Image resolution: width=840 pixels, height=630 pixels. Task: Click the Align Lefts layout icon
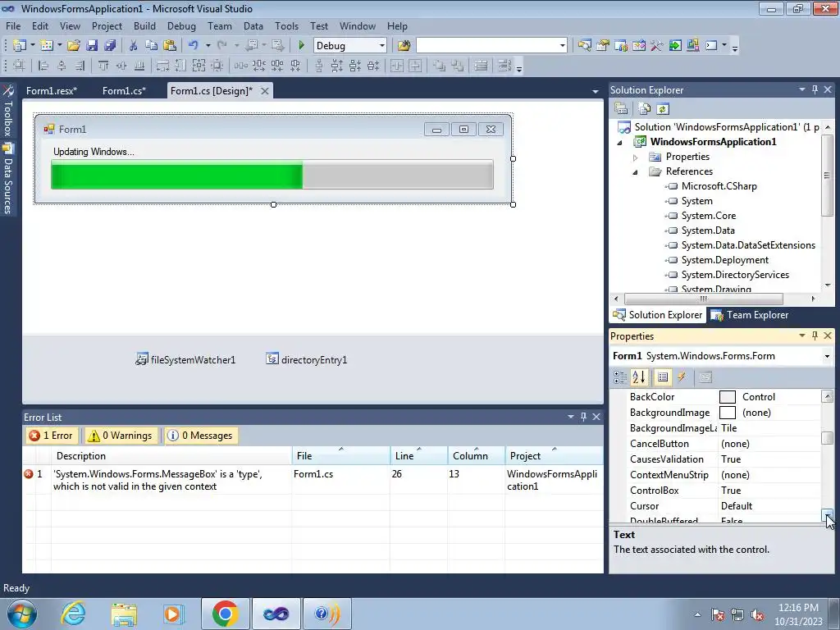(43, 66)
